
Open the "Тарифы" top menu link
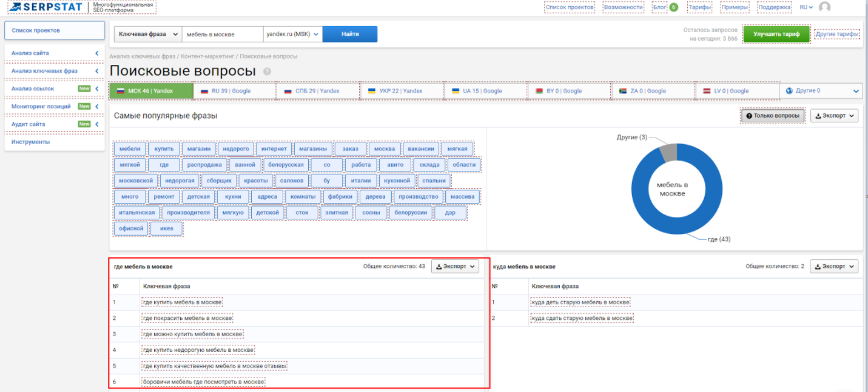(x=699, y=7)
